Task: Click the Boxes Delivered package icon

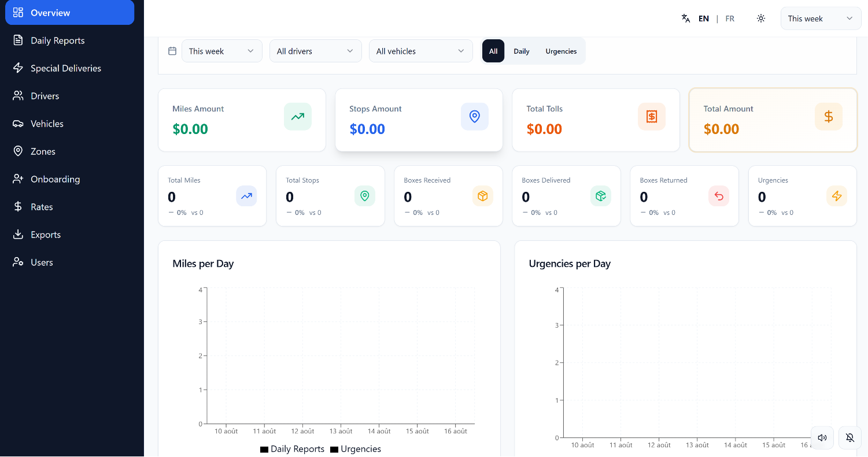Action: coord(601,196)
